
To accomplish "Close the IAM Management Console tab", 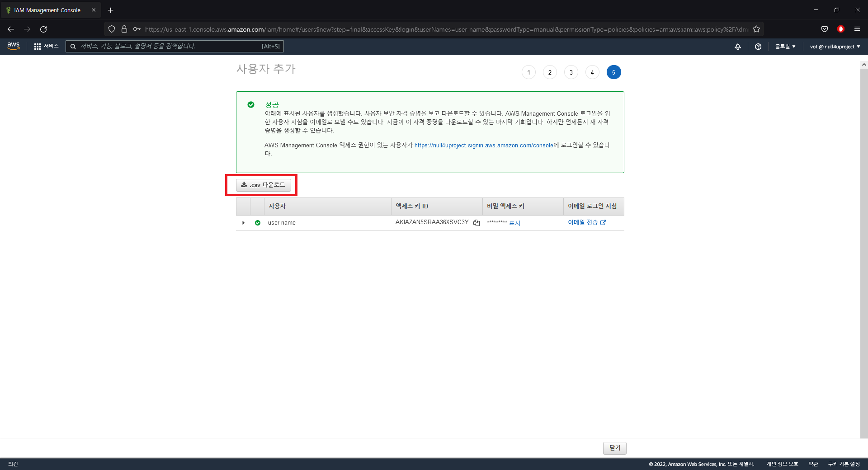I will pyautogui.click(x=94, y=10).
